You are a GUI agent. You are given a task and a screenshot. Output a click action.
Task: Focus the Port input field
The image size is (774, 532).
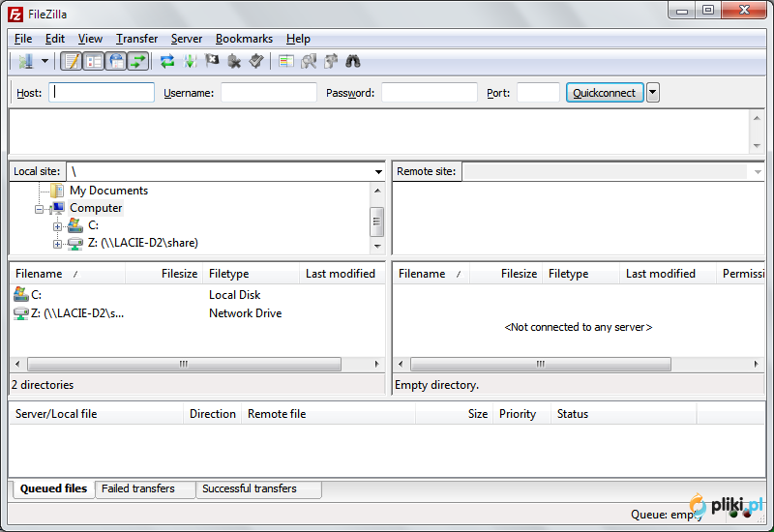(x=538, y=92)
